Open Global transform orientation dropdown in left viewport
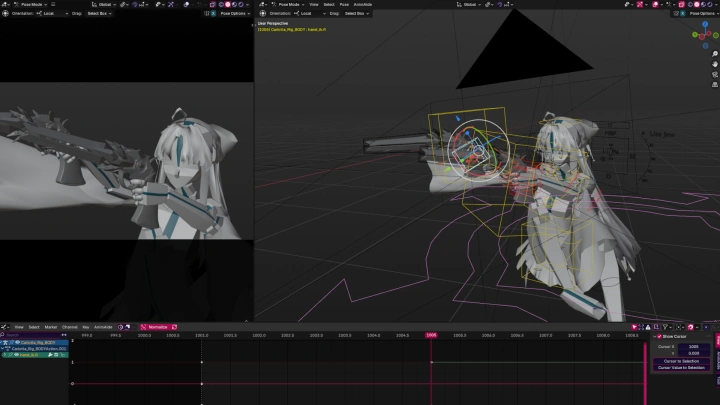 104,5
